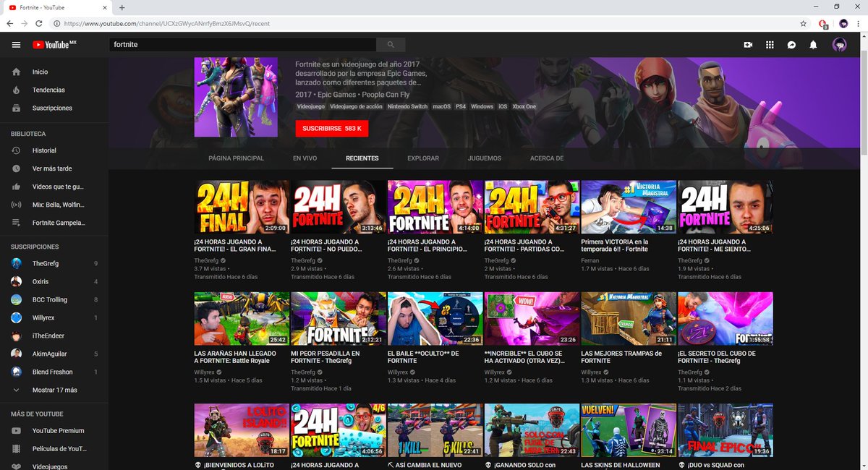
Task: Click the browser back arrow
Action: click(x=10, y=23)
